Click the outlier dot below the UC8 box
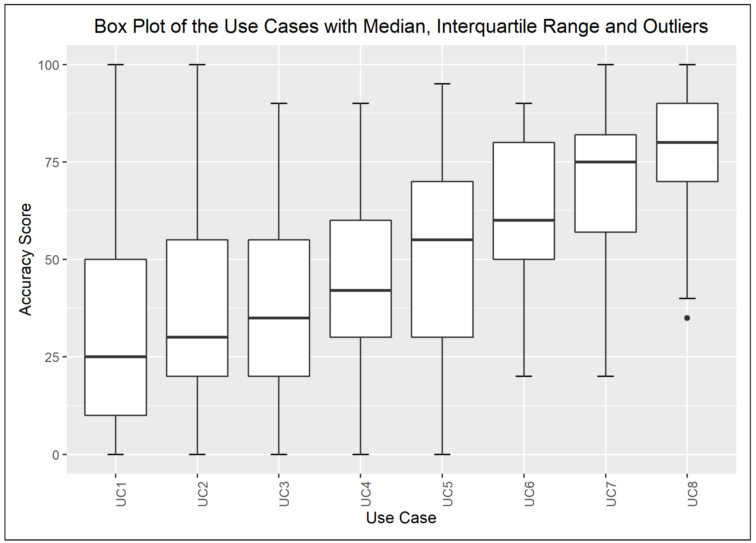 [x=687, y=318]
